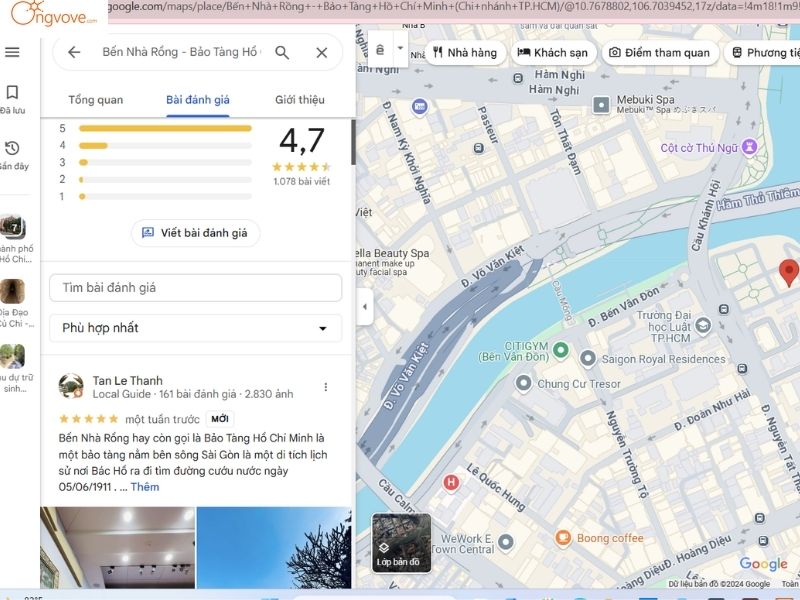Screen dimensions: 800x600
Task: Click the bus stop icon near Đoàn Như Hài
Action: pos(742,368)
